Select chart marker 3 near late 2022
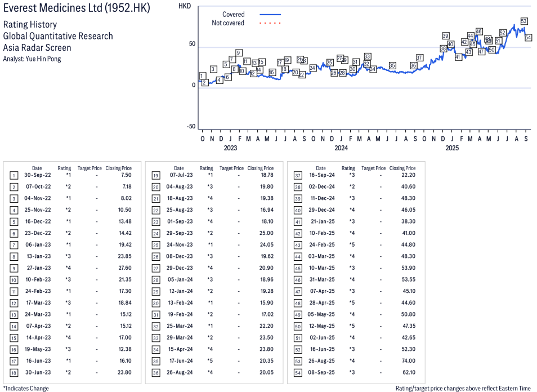The image size is (537, 392). pyautogui.click(x=213, y=69)
